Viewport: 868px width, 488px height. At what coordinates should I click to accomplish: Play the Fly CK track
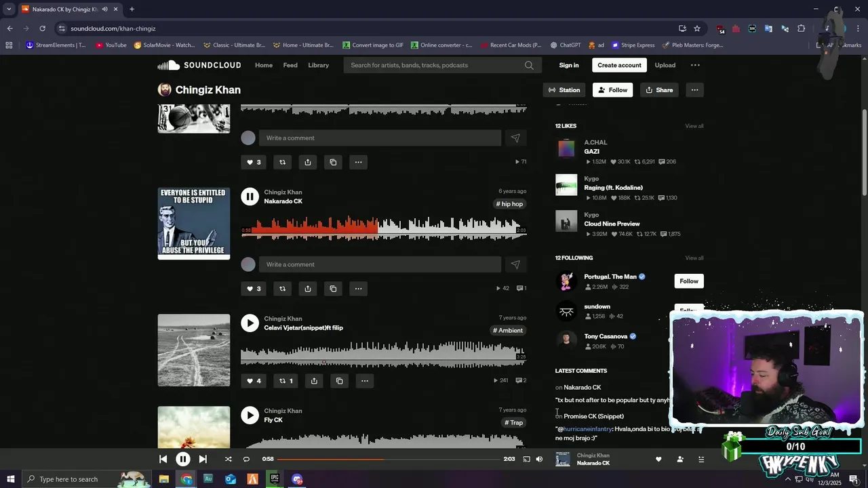[x=250, y=415]
